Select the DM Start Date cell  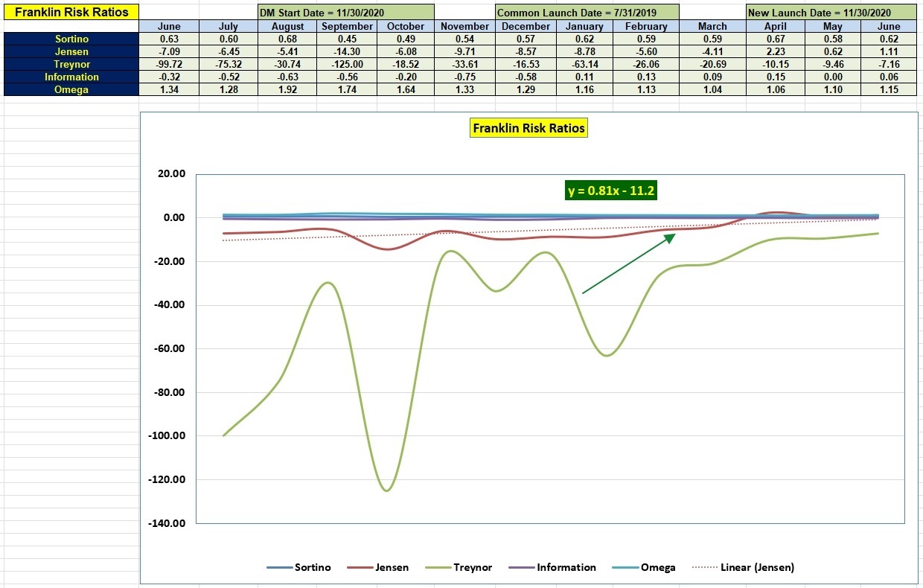pos(346,12)
